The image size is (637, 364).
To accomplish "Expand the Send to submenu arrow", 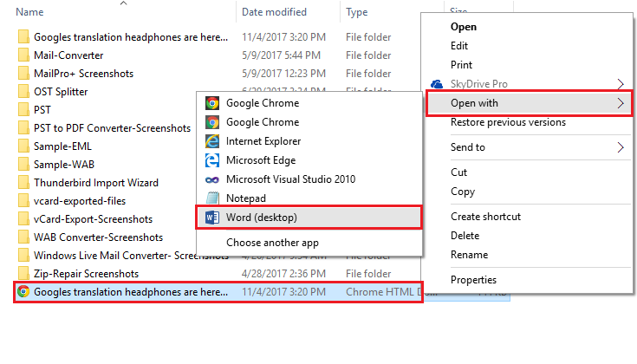I will point(621,147).
